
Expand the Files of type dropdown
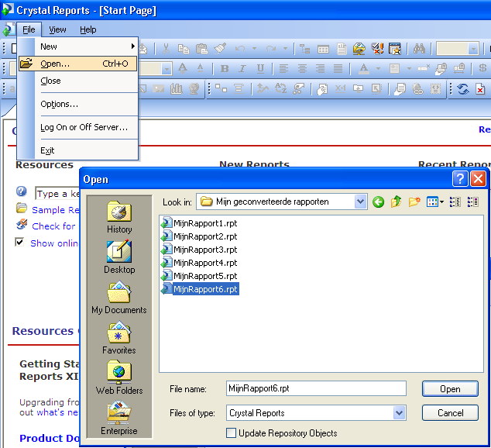pos(400,413)
